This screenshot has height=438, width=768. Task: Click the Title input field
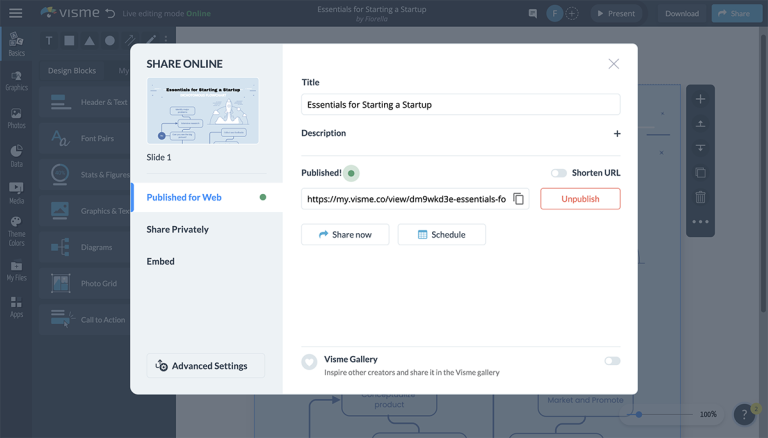coord(460,104)
